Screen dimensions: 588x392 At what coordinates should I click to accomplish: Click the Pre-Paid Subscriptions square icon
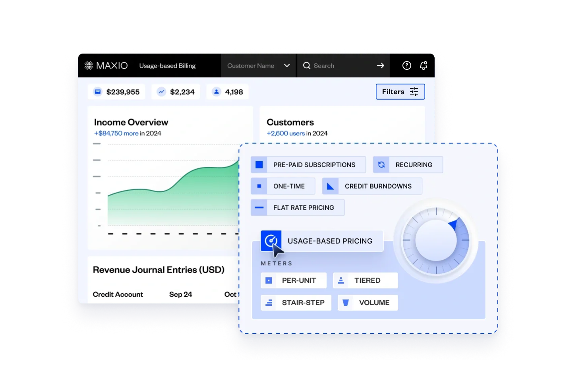259,164
